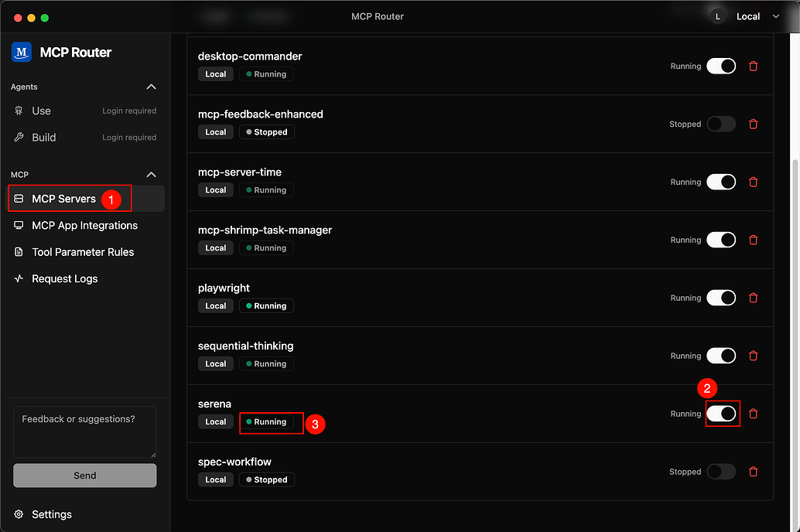
Task: Click trash icon for mcp-server-time
Action: point(753,182)
